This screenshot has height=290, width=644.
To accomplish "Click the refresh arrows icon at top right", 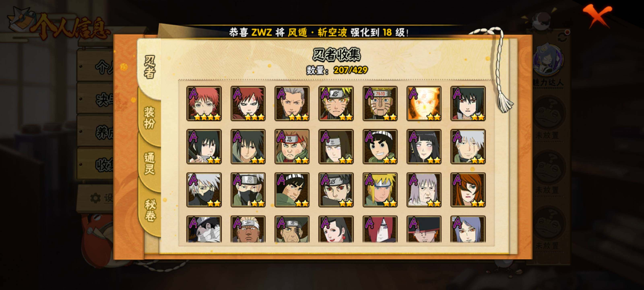I will pos(562,37).
